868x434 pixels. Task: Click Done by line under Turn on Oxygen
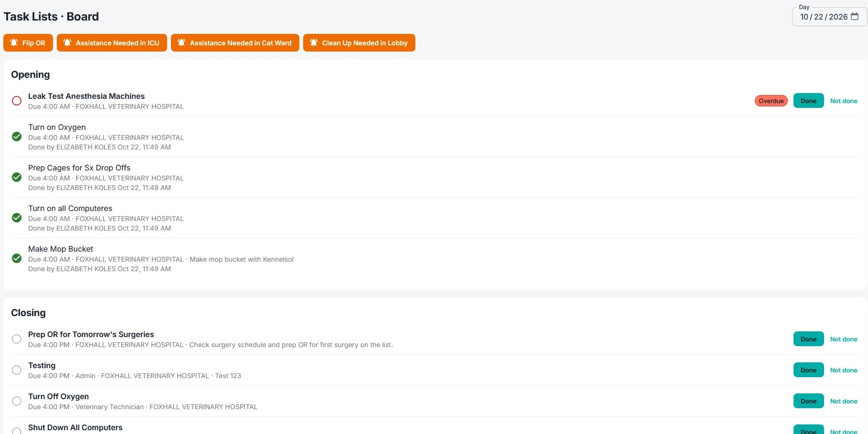click(x=99, y=147)
